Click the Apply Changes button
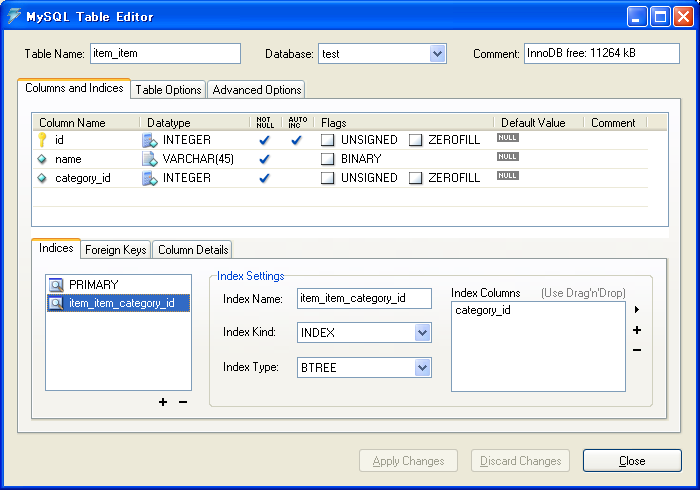The image size is (700, 490). click(408, 461)
